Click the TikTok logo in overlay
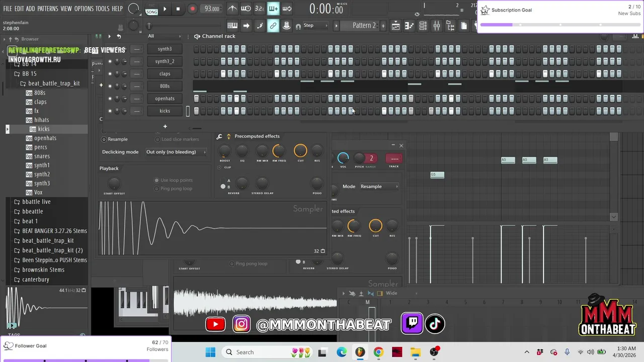The width and height of the screenshot is (644, 362). pyautogui.click(x=435, y=324)
